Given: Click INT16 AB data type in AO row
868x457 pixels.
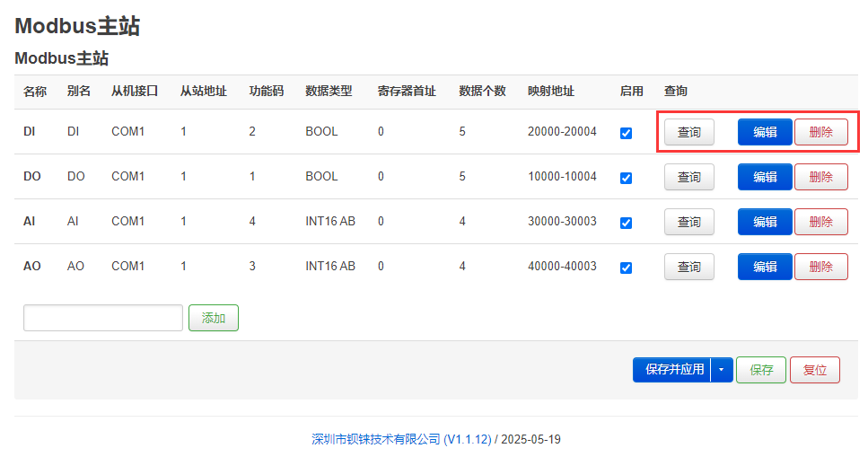Looking at the screenshot, I should [x=330, y=266].
